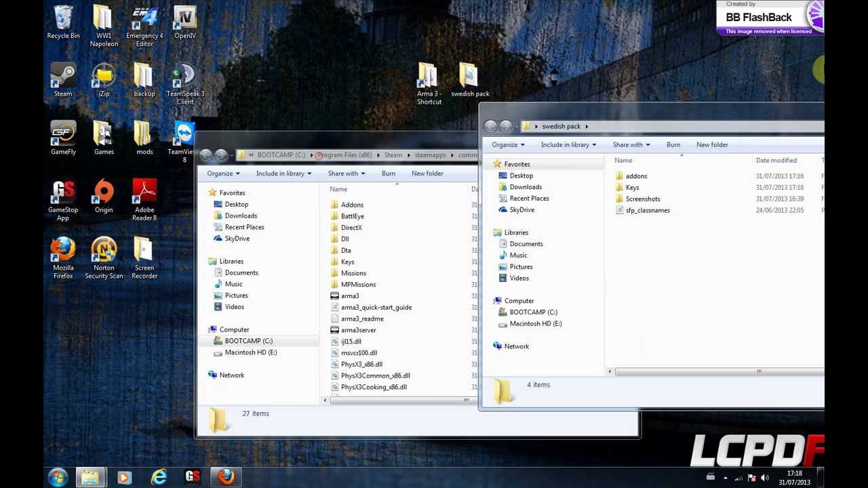
Task: Select addons folder in swedish pack window
Action: click(x=636, y=176)
